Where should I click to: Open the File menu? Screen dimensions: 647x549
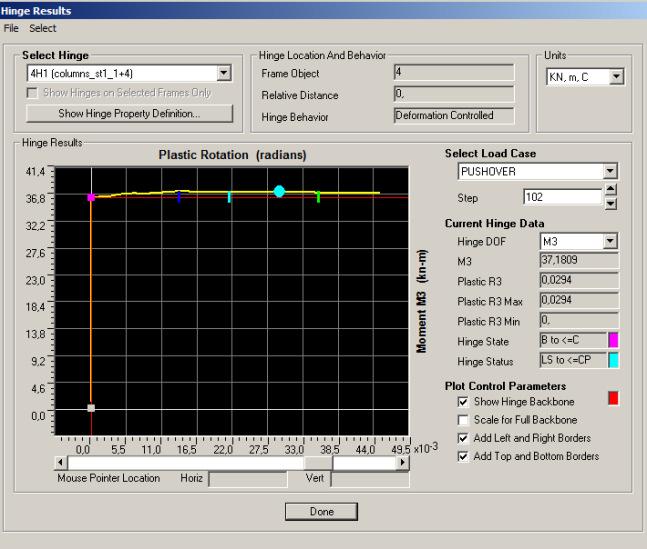(x=11, y=28)
